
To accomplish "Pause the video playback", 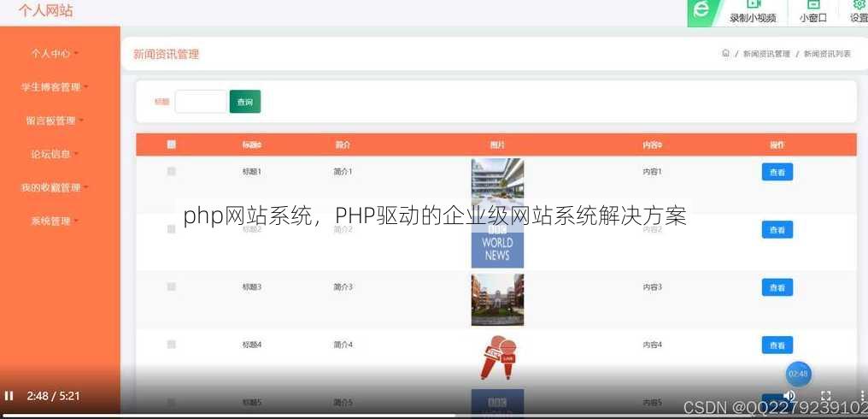I will tap(9, 396).
